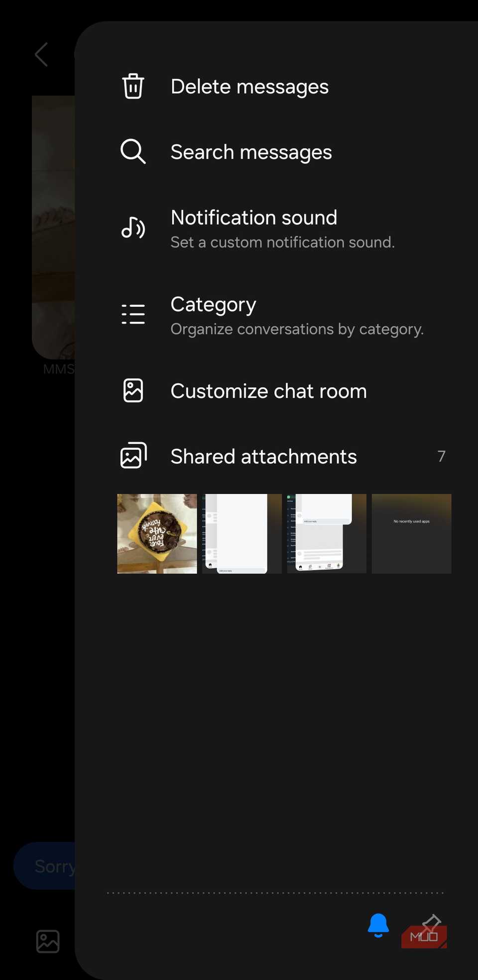
Task: Tap the image attach icon in chat
Action: [48, 942]
